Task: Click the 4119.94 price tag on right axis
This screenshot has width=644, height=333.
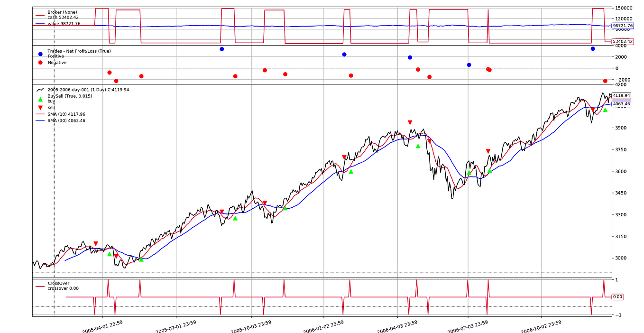Action: (623, 95)
